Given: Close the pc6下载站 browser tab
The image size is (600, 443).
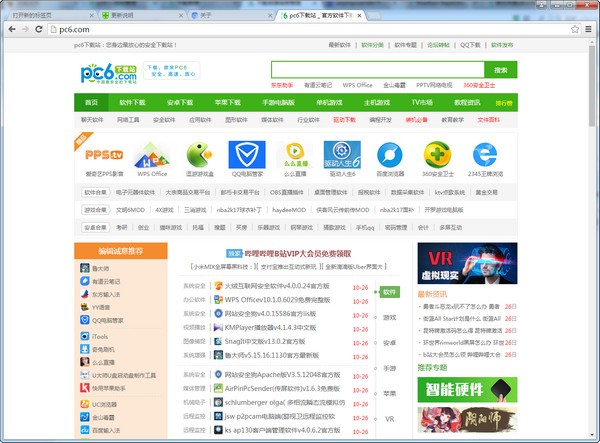Looking at the screenshot, I should [359, 16].
